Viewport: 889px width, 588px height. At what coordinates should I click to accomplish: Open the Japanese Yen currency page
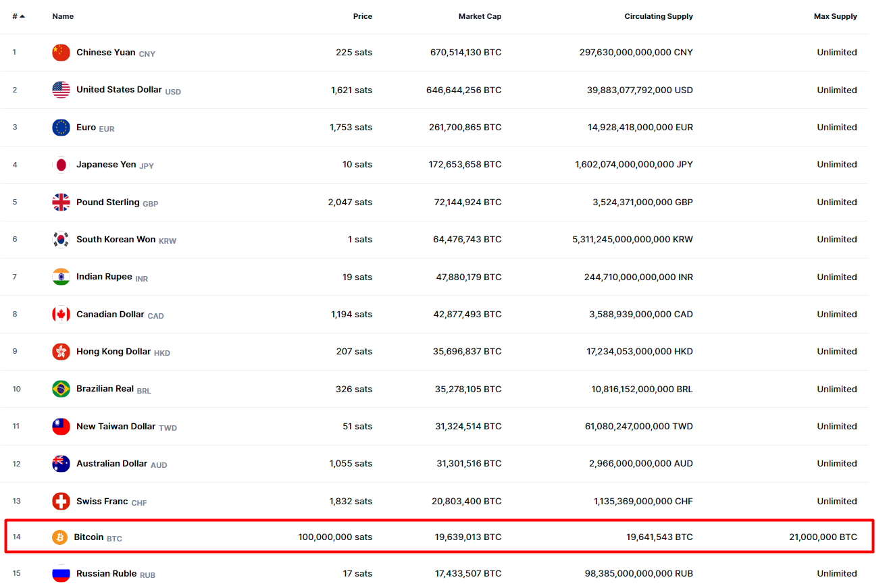pos(106,164)
